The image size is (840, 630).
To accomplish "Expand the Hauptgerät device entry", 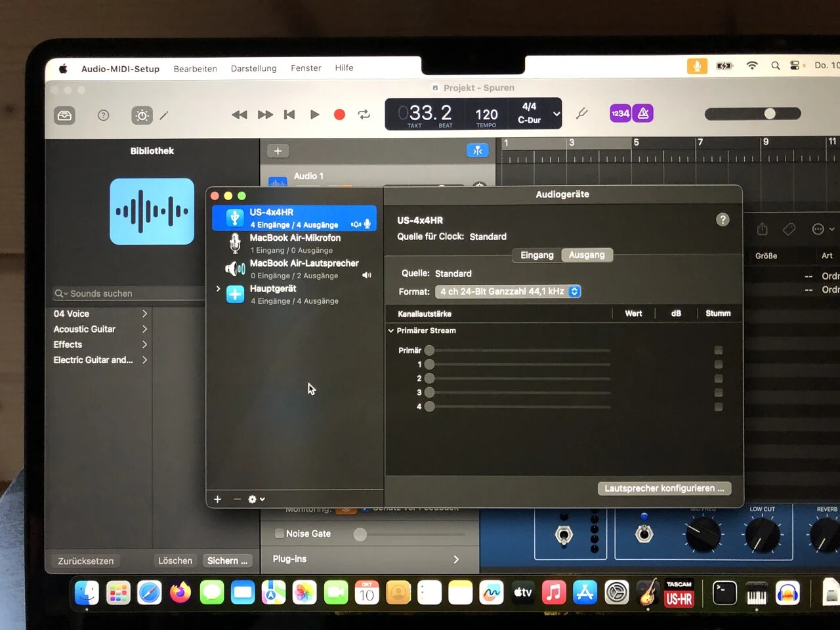I will tap(218, 289).
